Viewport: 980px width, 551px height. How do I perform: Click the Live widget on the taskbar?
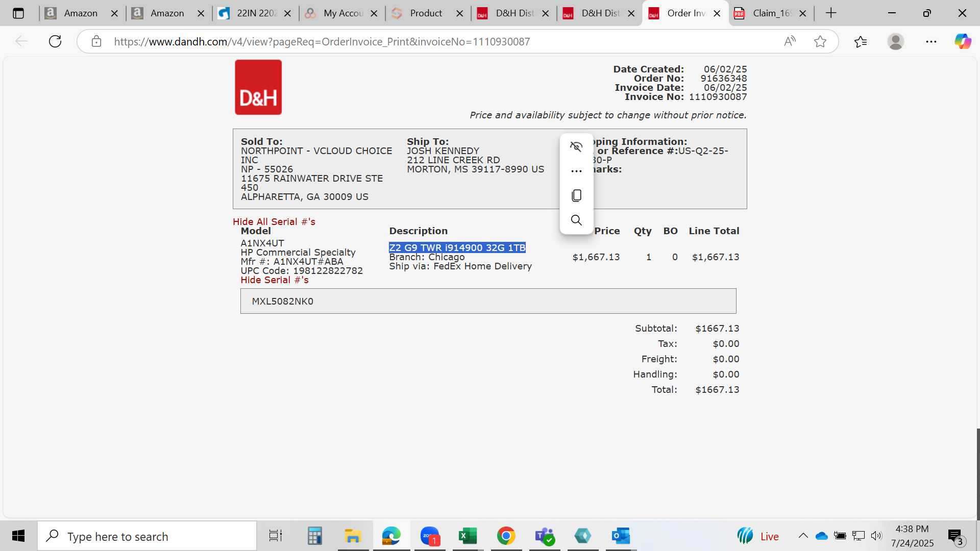[x=758, y=536]
